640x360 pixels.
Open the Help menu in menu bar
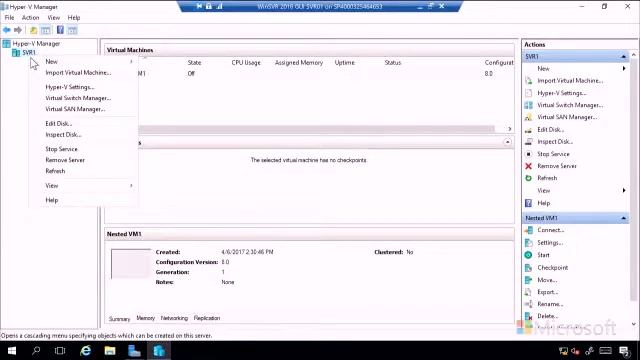74,18
